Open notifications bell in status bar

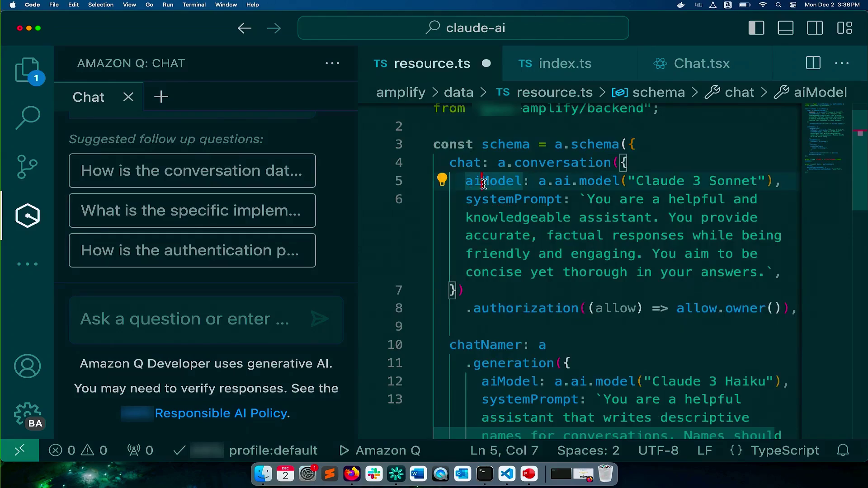pyautogui.click(x=843, y=450)
